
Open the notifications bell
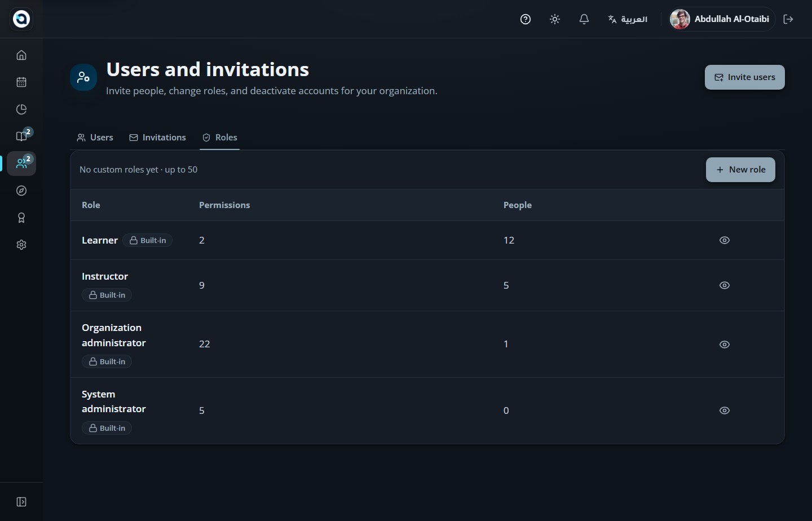(x=584, y=19)
